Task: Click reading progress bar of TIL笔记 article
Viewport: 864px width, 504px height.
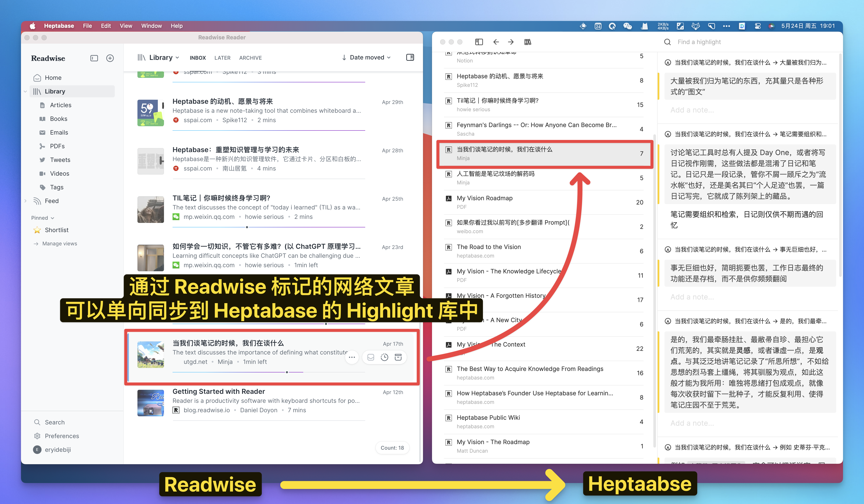Action: click(268, 227)
